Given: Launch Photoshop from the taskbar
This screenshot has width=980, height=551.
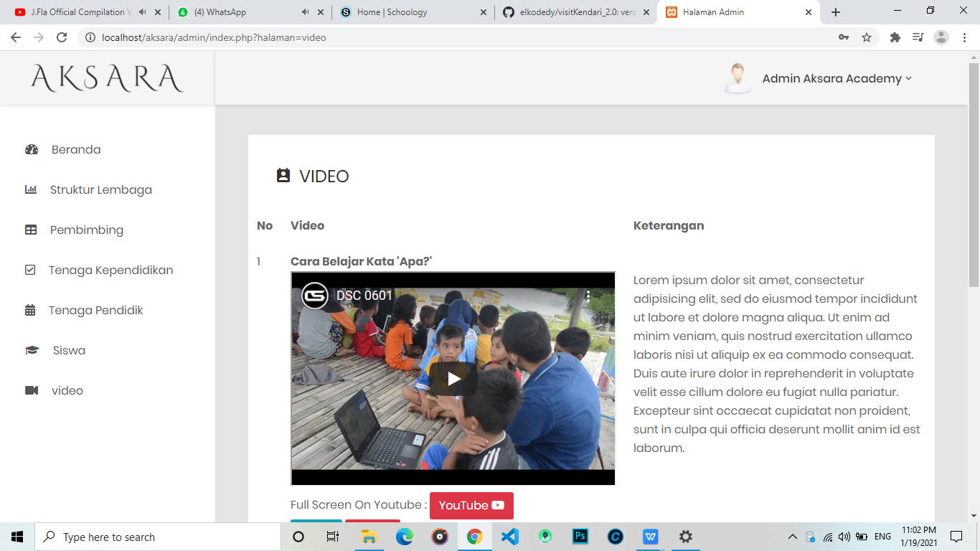Looking at the screenshot, I should (580, 537).
